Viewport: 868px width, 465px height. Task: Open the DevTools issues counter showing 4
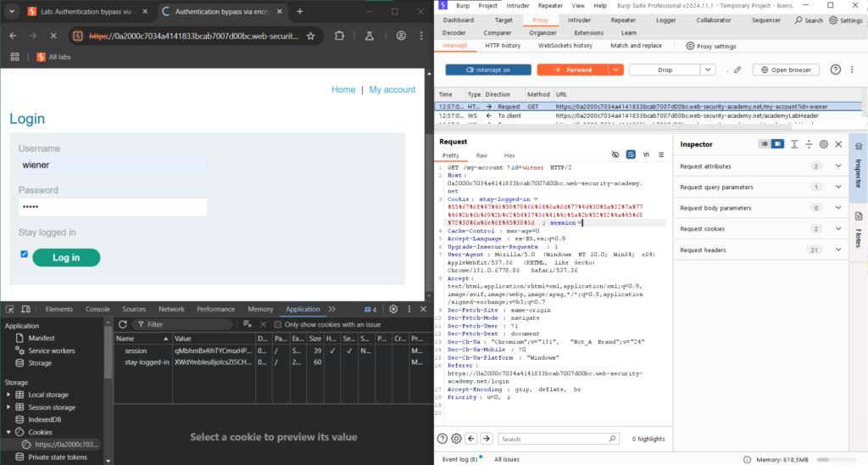[x=370, y=309]
